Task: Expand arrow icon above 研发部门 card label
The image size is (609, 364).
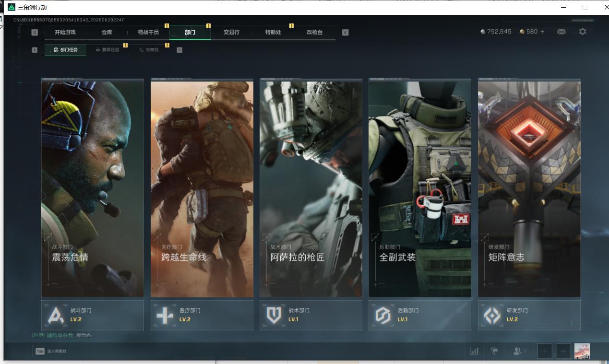Action: [485, 237]
